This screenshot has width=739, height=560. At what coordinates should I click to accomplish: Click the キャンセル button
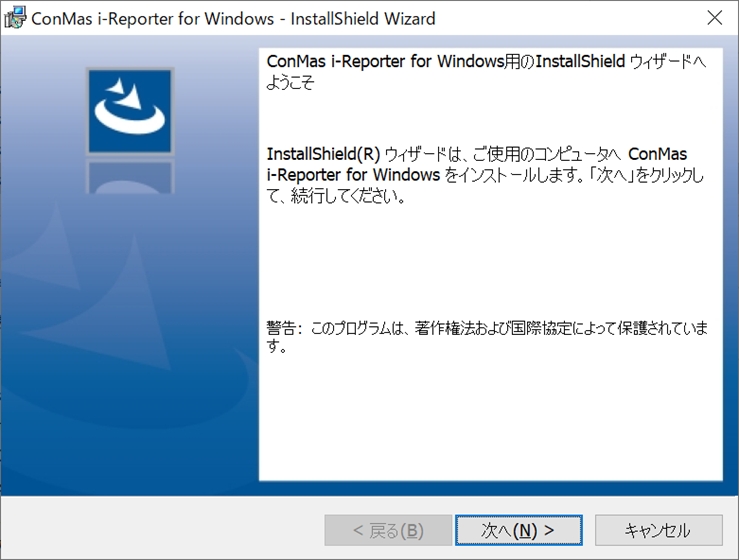tap(657, 530)
